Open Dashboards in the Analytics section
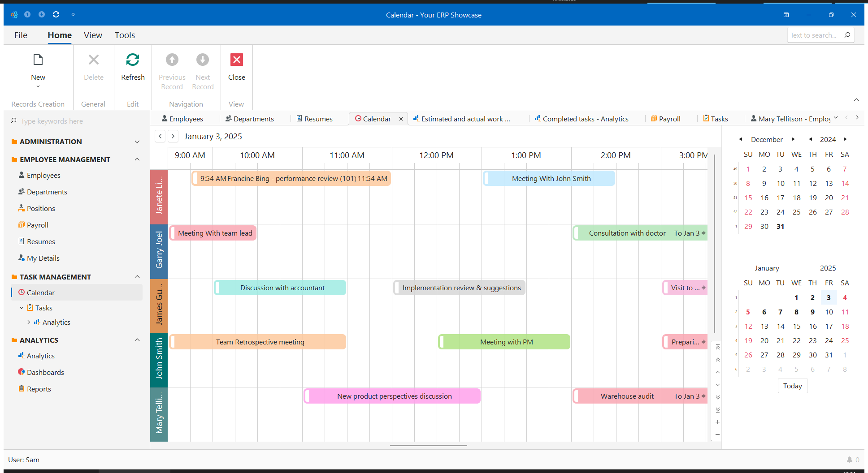868x473 pixels. (45, 372)
